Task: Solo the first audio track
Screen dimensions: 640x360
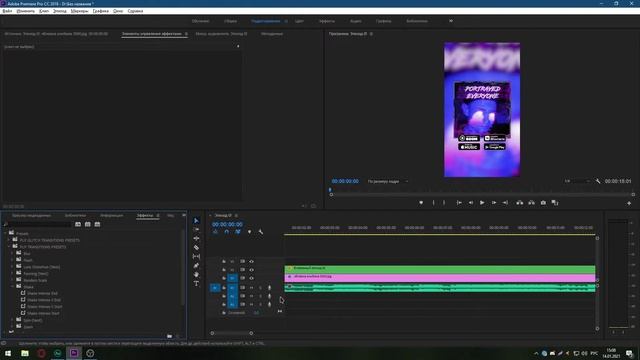Action: [x=260, y=288]
